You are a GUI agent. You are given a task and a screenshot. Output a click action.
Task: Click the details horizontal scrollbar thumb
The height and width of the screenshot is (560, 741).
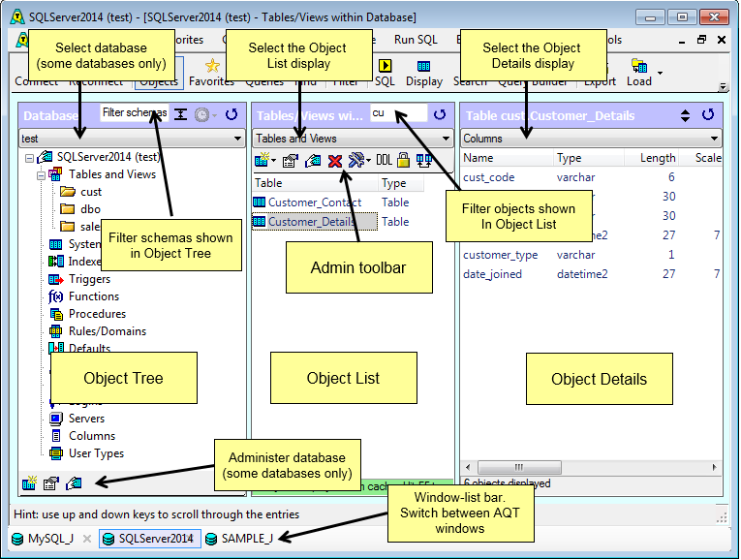[519, 468]
